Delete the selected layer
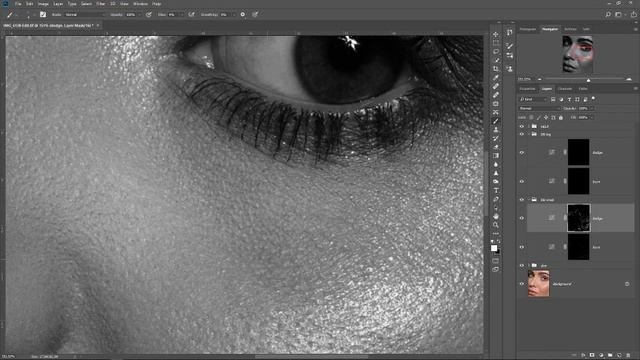 point(628,356)
